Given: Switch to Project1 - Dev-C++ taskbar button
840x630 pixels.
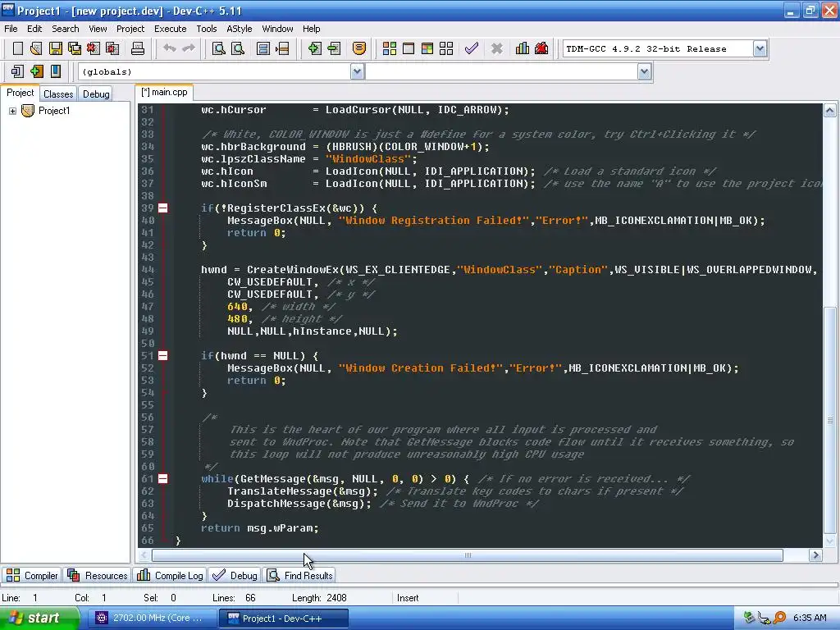Looking at the screenshot, I should pos(283,619).
